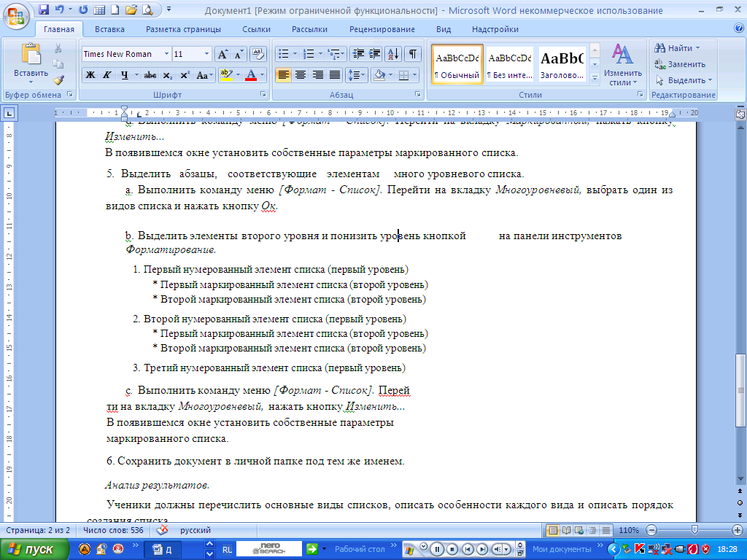This screenshot has width=747, height=560.
Task: Click the Web Layout view icon
Action: pyautogui.click(x=579, y=530)
